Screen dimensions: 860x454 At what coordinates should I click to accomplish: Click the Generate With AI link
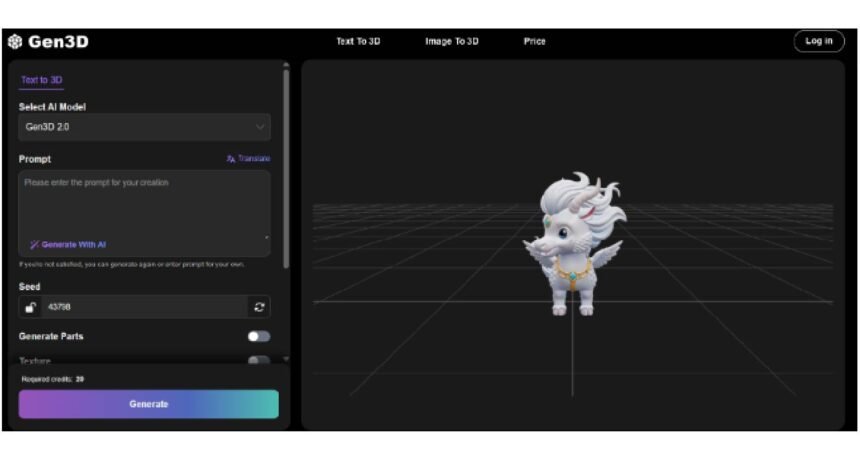74,244
